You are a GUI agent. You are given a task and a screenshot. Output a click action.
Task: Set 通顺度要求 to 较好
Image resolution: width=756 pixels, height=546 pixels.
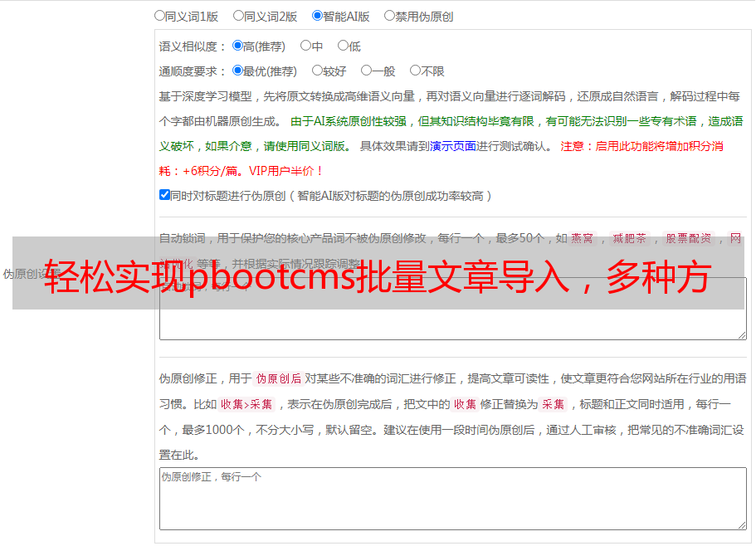point(317,71)
